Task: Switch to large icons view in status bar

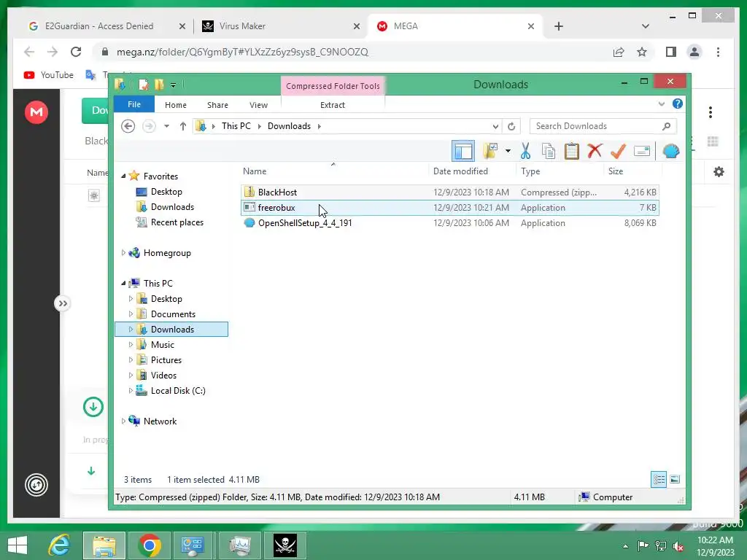Action: (675, 479)
